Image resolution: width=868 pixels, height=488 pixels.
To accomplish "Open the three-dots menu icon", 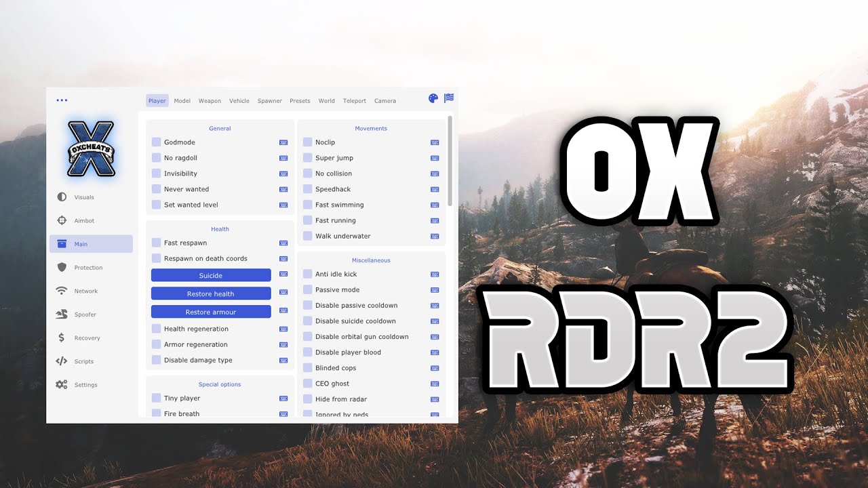I will (x=62, y=100).
